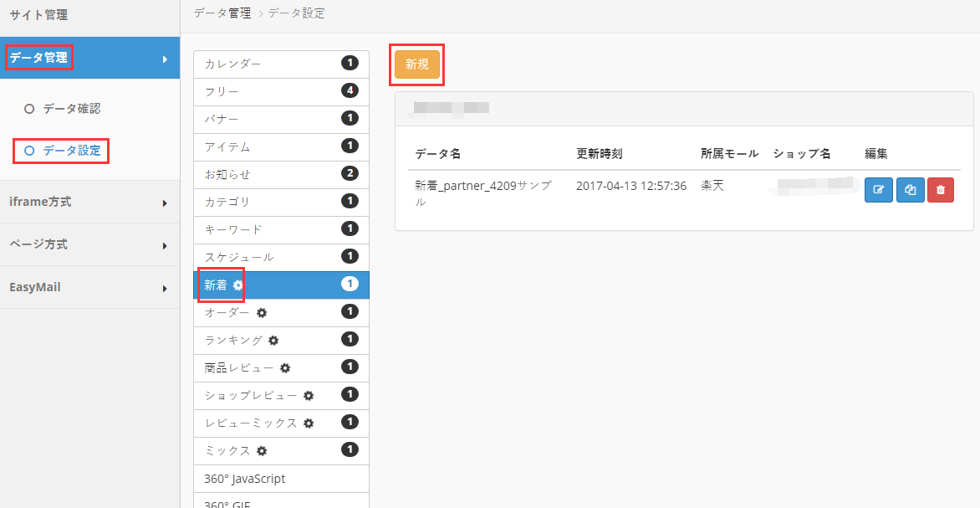This screenshot has width=980, height=508.
Task: Click gear icon beside ショップレビュー
Action: click(309, 395)
